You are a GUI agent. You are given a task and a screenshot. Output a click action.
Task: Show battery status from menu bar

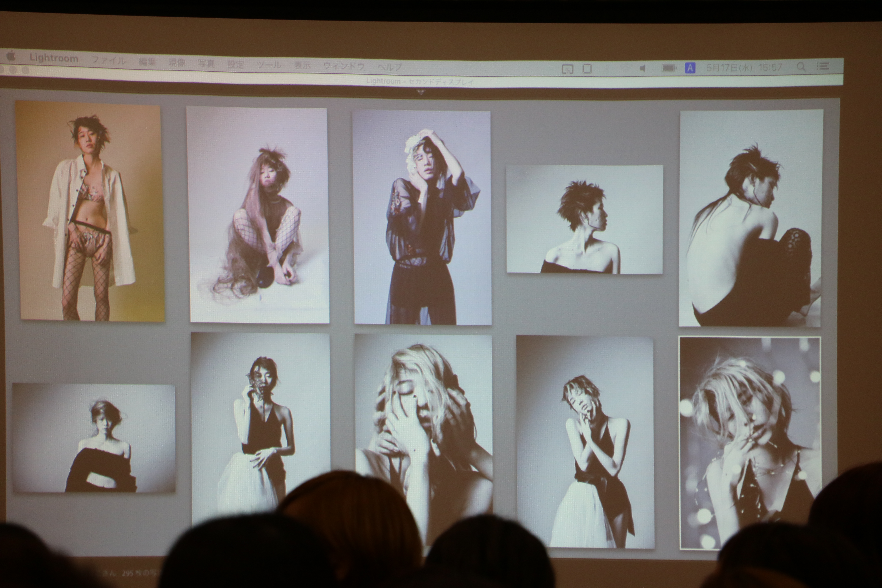pyautogui.click(x=669, y=68)
